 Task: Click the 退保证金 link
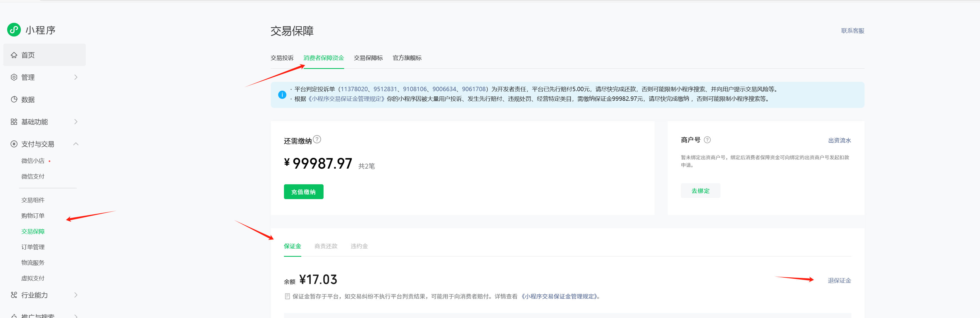[x=839, y=280]
